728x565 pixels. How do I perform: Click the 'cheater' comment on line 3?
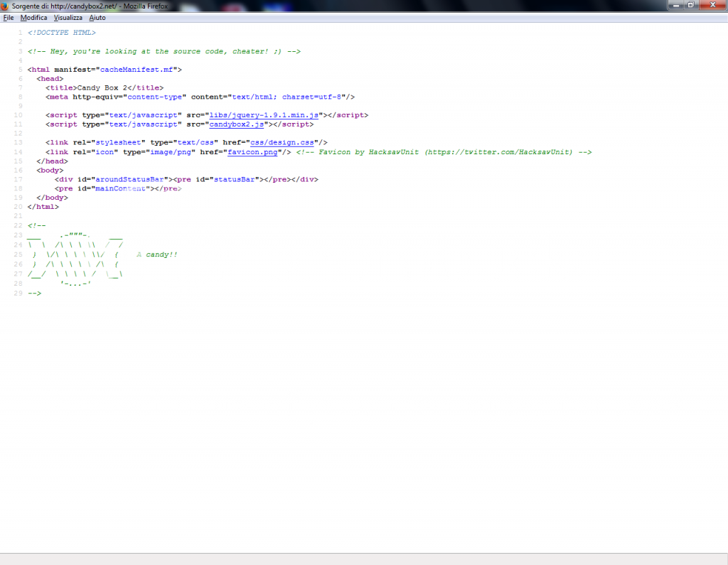pyautogui.click(x=164, y=51)
